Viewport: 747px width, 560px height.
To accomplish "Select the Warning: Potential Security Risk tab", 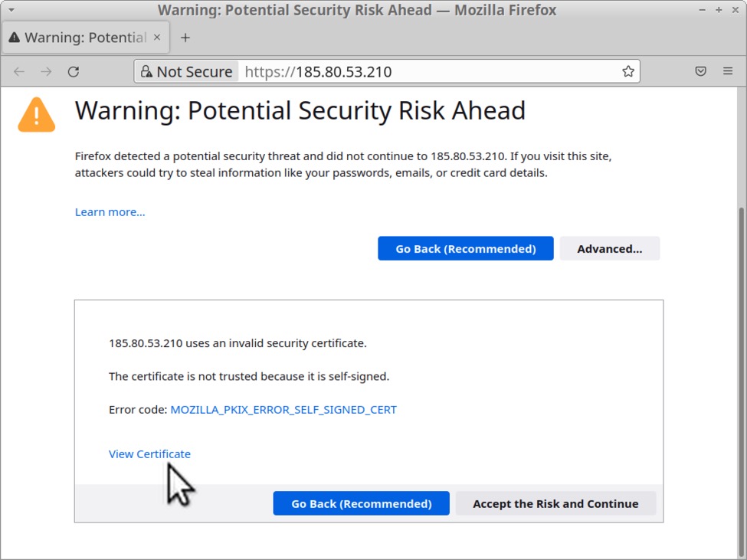I will [x=77, y=37].
